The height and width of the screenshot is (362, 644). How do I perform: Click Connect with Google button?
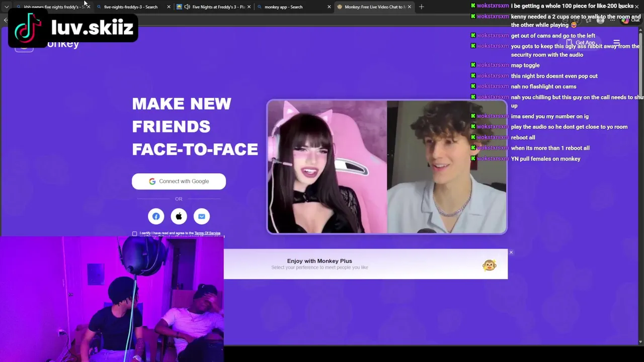pos(179,182)
